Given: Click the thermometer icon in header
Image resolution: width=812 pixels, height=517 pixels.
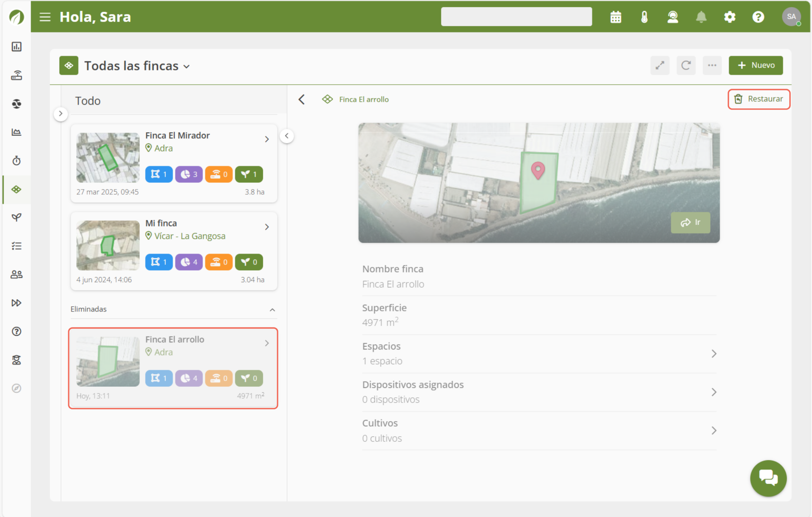Looking at the screenshot, I should pyautogui.click(x=644, y=17).
